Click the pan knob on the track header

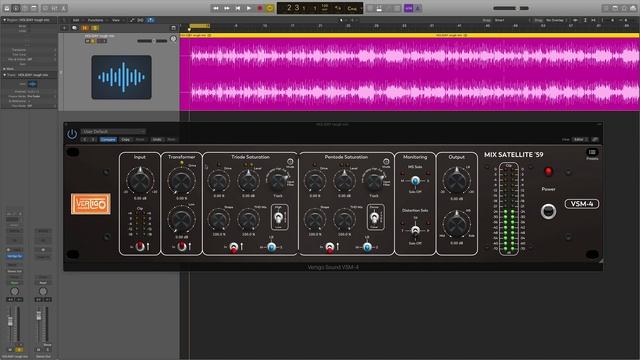click(173, 39)
